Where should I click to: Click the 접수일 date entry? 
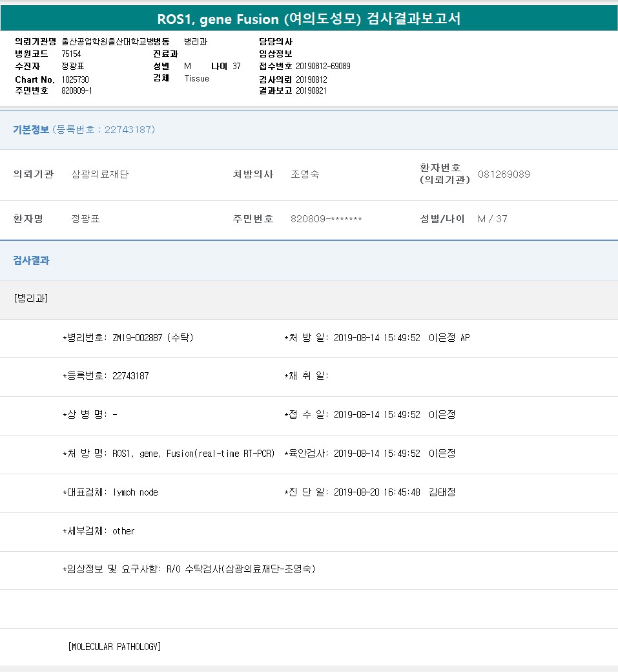click(376, 415)
